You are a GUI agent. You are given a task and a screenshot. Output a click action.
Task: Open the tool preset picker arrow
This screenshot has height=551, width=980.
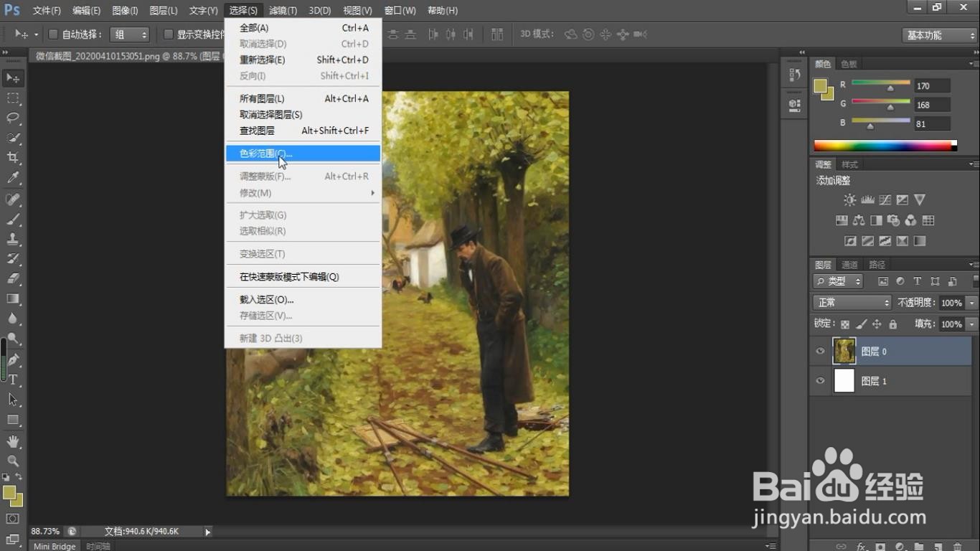[37, 34]
